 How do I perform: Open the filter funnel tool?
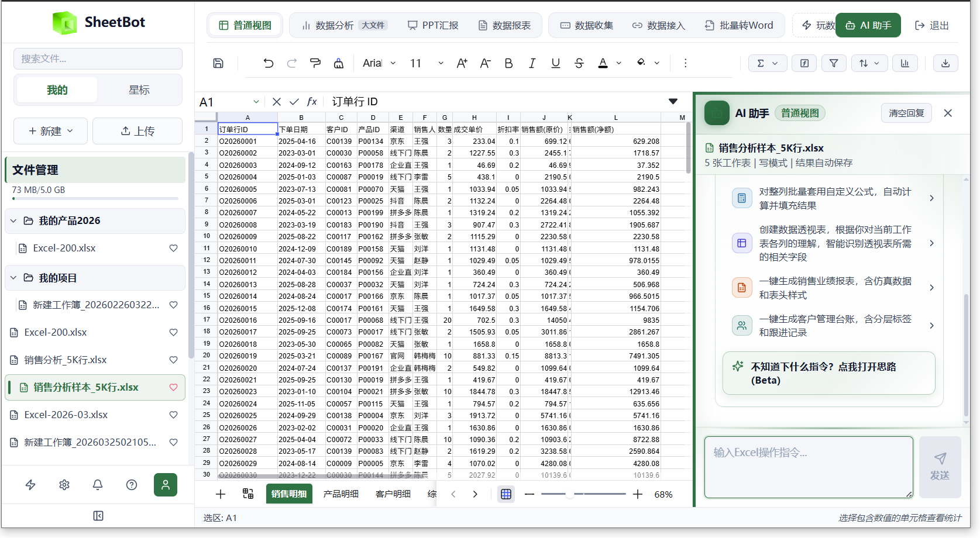[834, 63]
